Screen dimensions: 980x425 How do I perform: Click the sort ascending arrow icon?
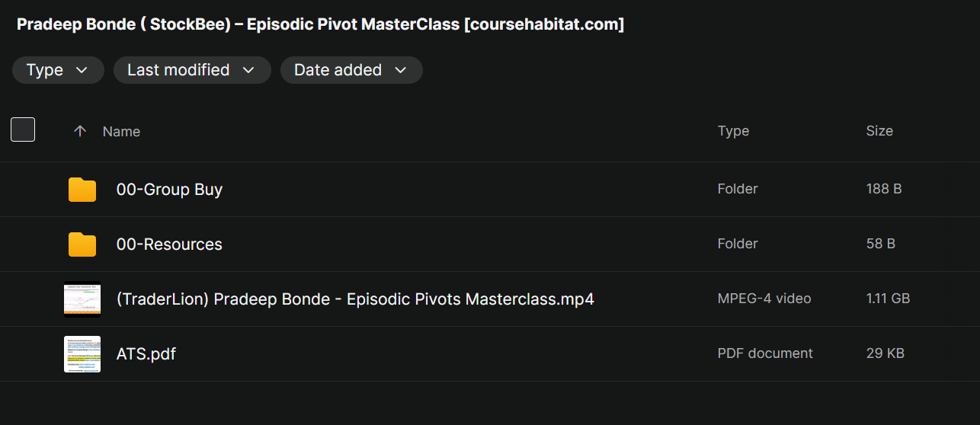80,131
